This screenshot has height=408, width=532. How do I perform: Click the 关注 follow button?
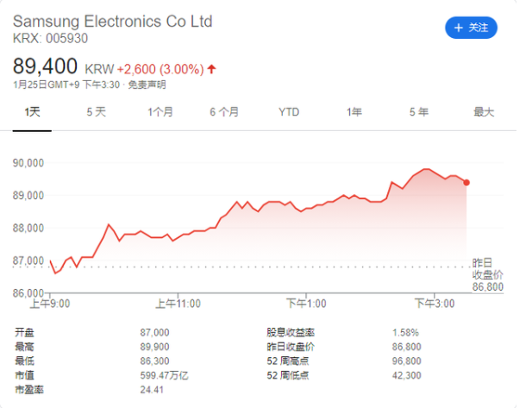471,28
